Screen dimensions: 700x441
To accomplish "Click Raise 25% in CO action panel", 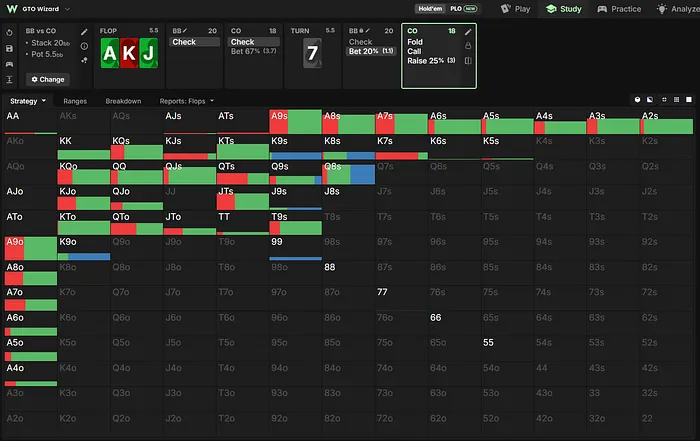I will point(431,61).
